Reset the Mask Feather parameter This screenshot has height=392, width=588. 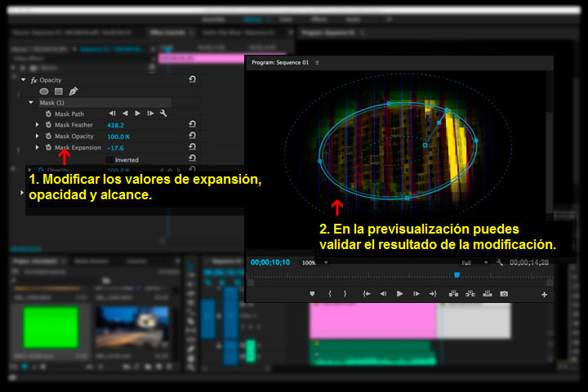click(193, 124)
